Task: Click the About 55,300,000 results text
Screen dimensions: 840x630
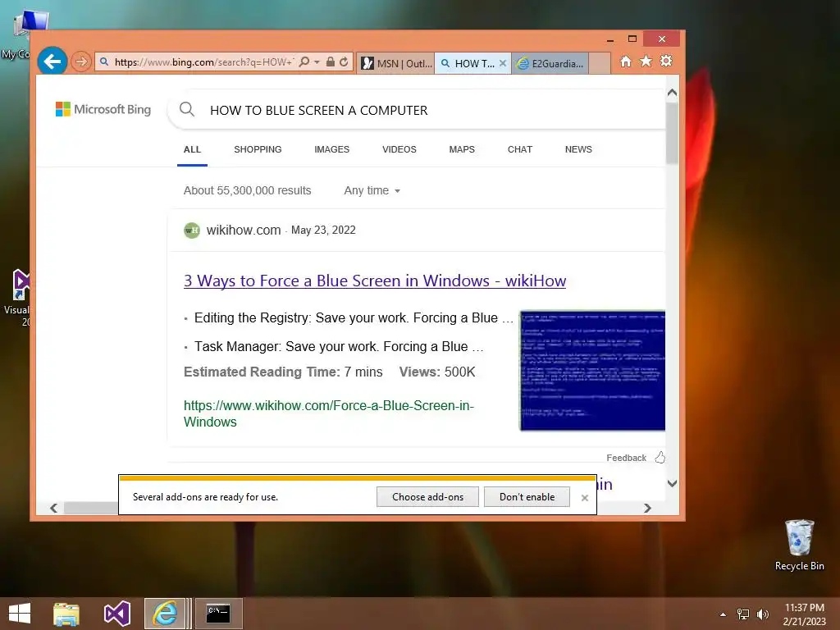Action: (247, 190)
